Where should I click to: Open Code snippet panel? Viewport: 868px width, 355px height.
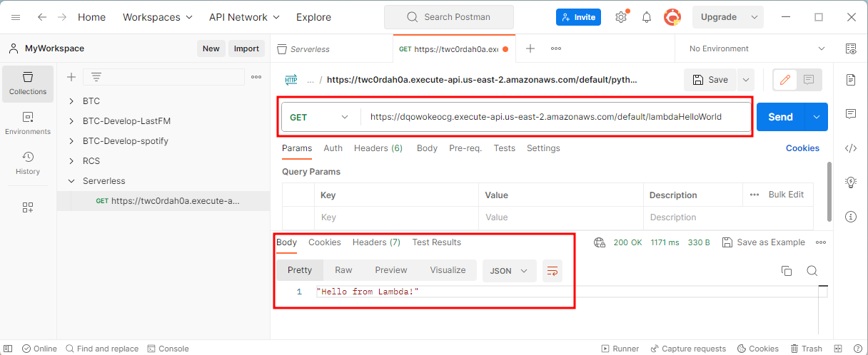tap(850, 148)
